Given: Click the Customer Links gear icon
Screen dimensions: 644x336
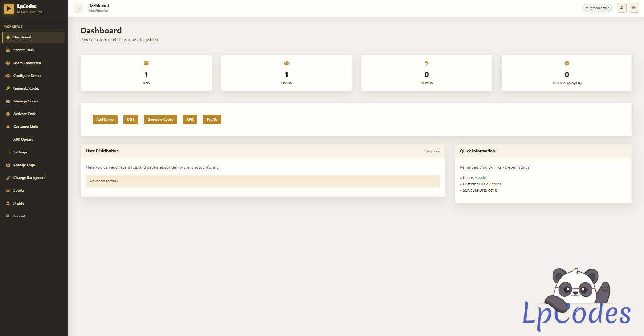Looking at the screenshot, I should click(x=8, y=127).
